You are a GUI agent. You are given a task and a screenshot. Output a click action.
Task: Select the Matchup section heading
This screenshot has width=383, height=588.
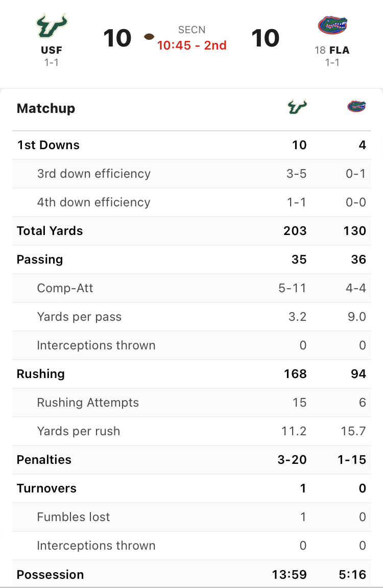pyautogui.click(x=46, y=108)
